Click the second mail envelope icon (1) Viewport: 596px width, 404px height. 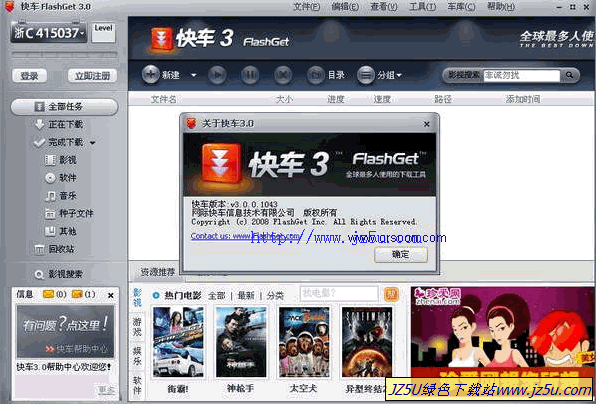click(77, 294)
